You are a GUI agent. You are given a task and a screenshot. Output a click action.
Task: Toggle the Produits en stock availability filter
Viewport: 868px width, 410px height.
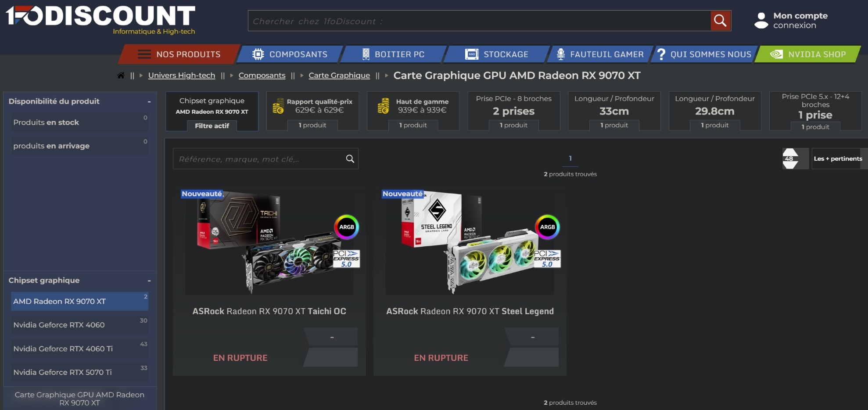[79, 122]
